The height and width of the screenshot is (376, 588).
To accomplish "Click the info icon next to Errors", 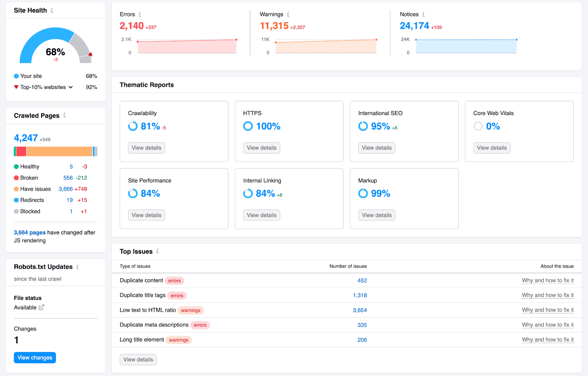I will (x=140, y=14).
